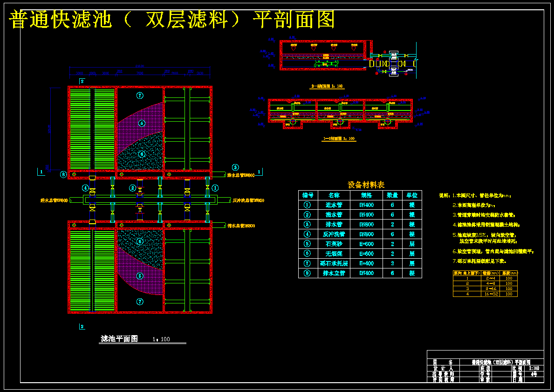Click table cell 石英砂
The width and height of the screenshot is (554, 392).
pos(334,244)
